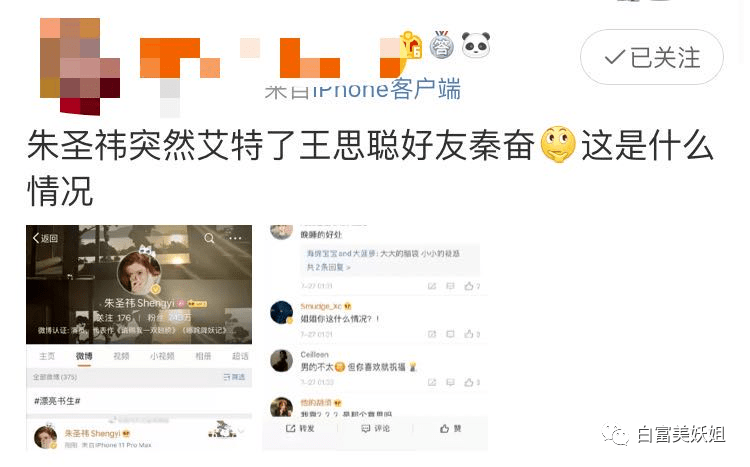Open the #漂亮书生# hashtag
Screen dimensions: 750x467
click(x=57, y=401)
